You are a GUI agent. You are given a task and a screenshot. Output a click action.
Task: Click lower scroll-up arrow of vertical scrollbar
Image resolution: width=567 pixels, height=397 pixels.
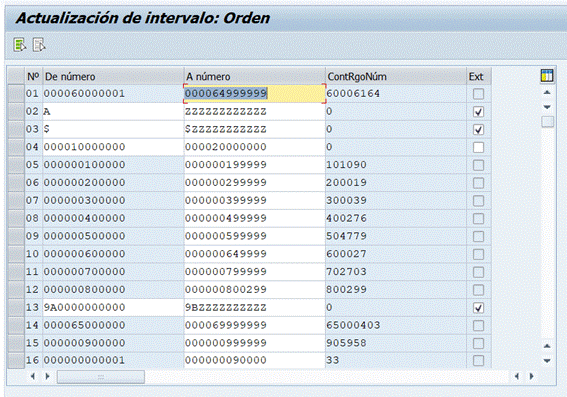547,346
